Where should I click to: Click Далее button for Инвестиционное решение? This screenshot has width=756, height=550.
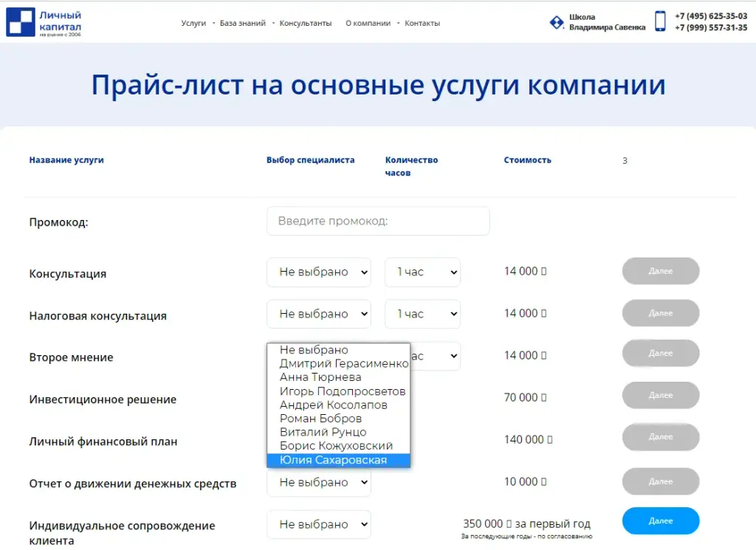coord(661,395)
